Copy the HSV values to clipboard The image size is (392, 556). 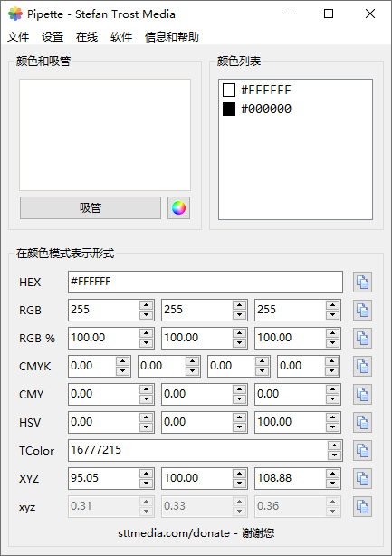[x=362, y=422]
